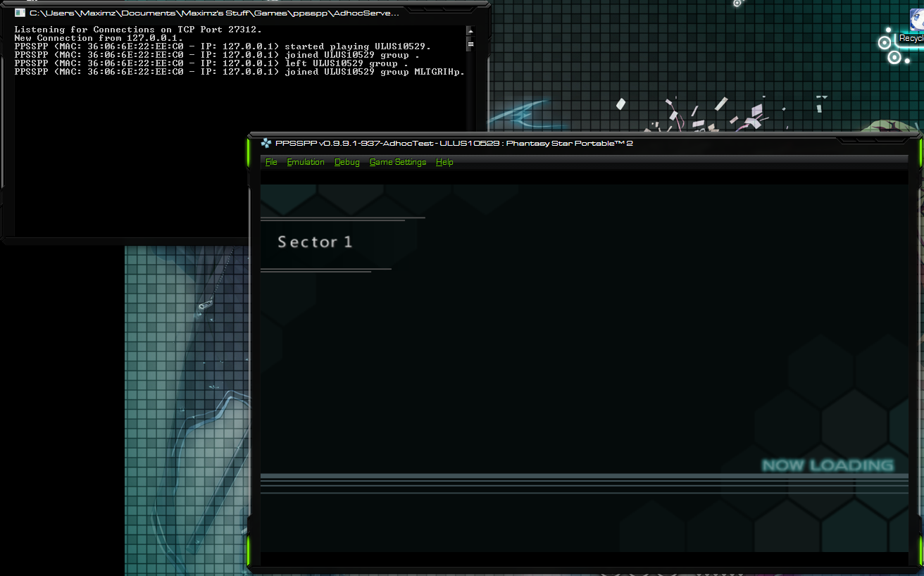Click the PPSSPP logo icon in title bar
Viewport: 924px width, 576px height.
[x=266, y=144]
